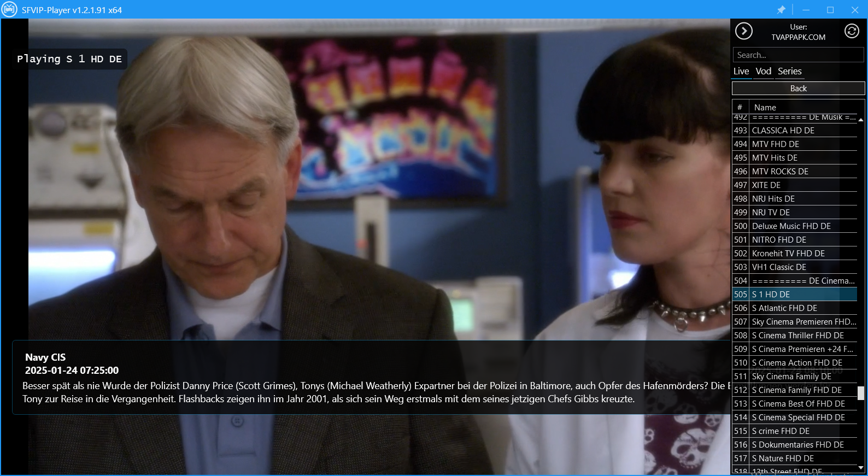
Task: Select channel MTV FHD DE
Action: click(795, 144)
